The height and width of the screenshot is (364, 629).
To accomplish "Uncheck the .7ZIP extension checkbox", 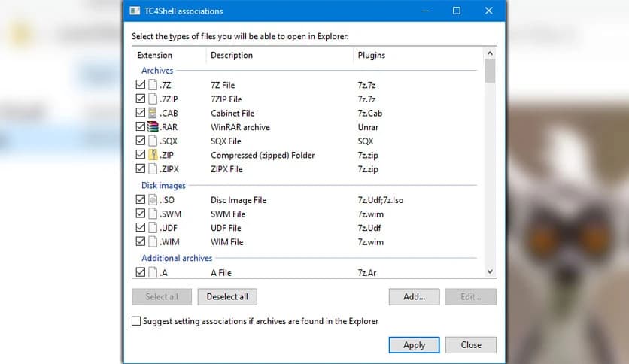I will pos(141,99).
